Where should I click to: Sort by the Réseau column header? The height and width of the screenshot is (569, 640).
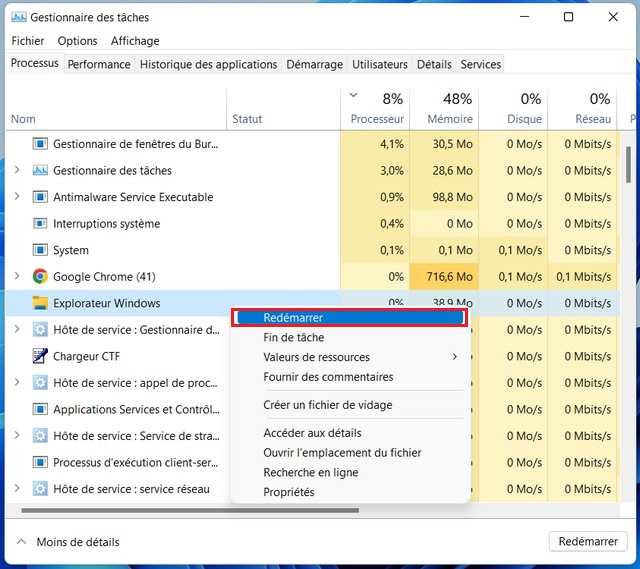coord(582,109)
